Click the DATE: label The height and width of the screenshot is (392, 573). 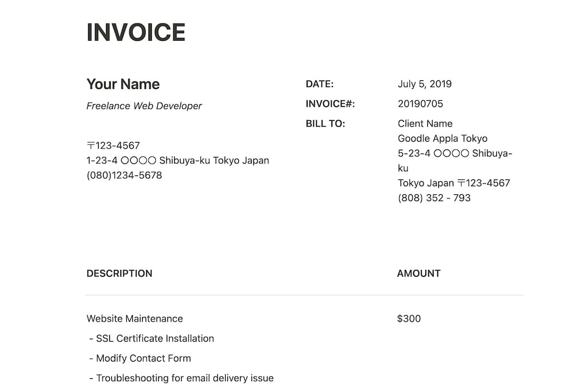pyautogui.click(x=320, y=84)
